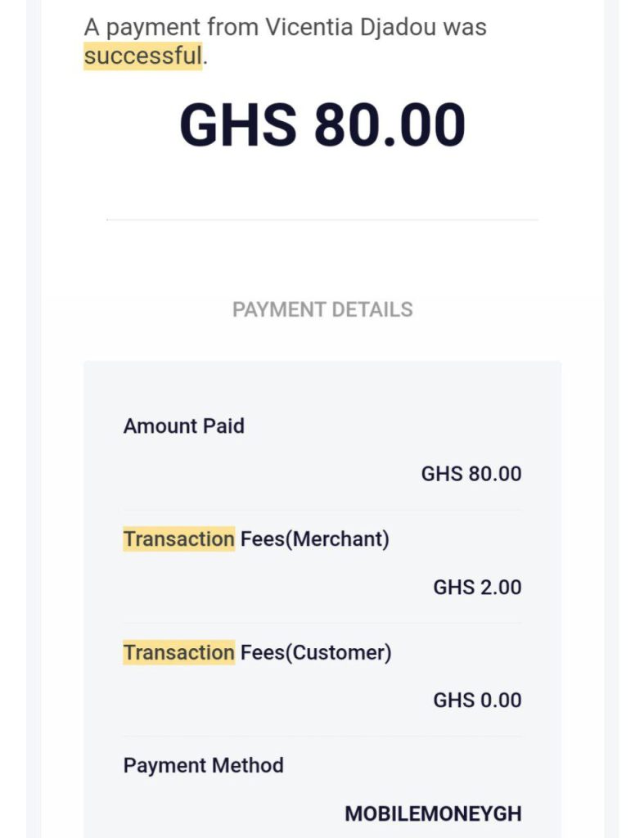The image size is (644, 838).
Task: Click the Amount Paid label
Action: 183,426
